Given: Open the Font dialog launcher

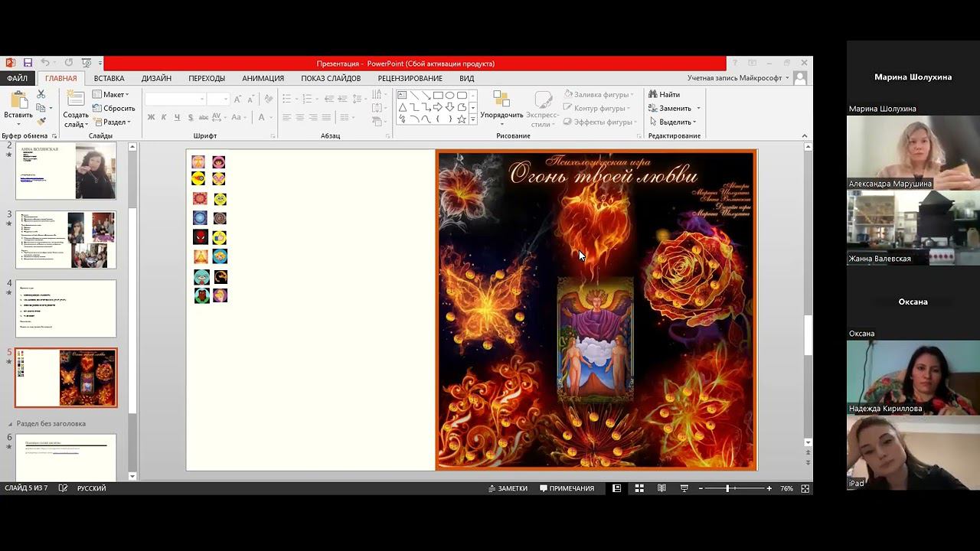Looking at the screenshot, I should coord(273,136).
